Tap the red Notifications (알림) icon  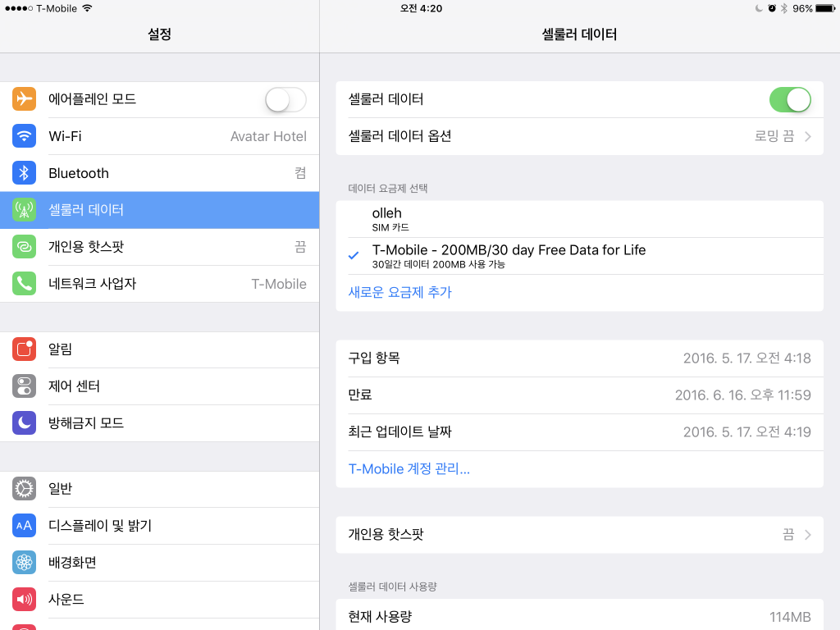point(24,349)
